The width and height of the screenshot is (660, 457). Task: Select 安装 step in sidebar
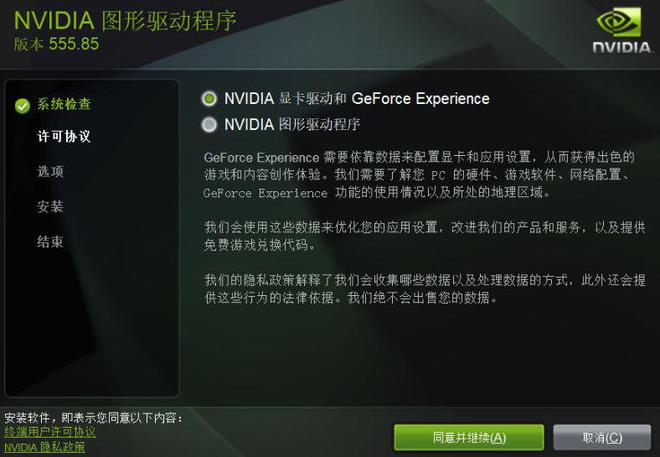pyautogui.click(x=51, y=206)
